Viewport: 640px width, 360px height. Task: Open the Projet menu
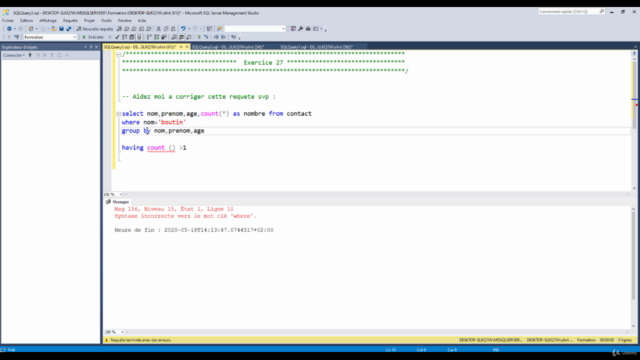coord(89,20)
